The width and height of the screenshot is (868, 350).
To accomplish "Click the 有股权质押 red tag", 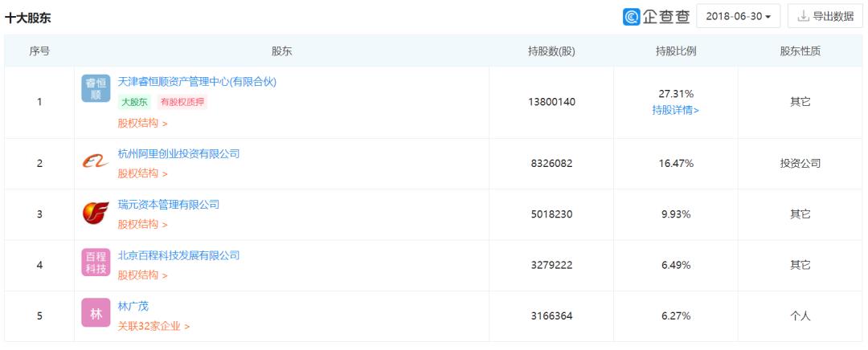I will coord(182,102).
